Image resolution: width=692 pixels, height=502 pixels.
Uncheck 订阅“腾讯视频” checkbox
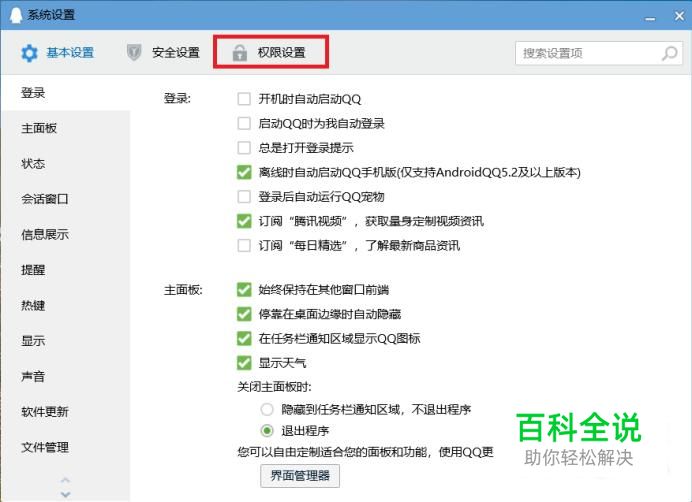244,221
